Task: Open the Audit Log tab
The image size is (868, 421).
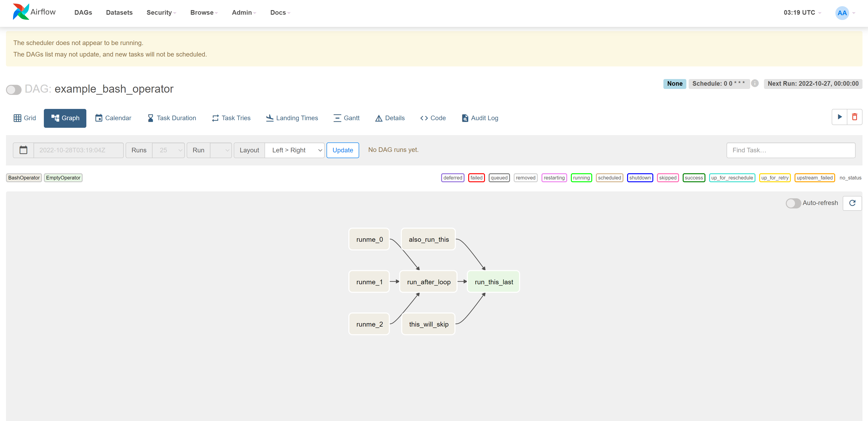Action: coord(480,118)
